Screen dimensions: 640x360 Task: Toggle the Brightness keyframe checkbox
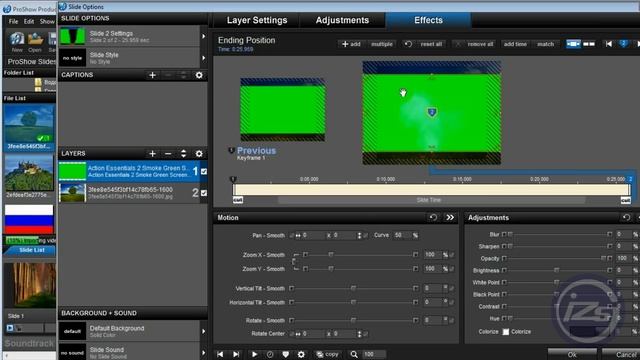(x=504, y=270)
